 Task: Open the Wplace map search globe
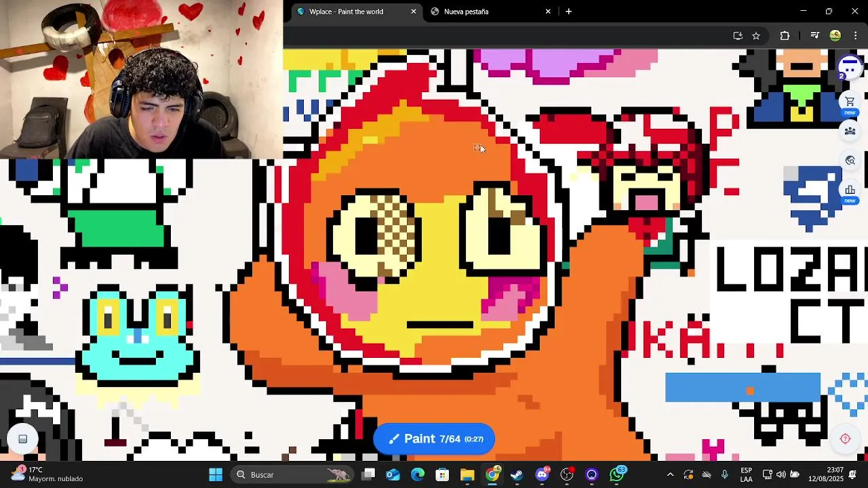[x=850, y=161]
